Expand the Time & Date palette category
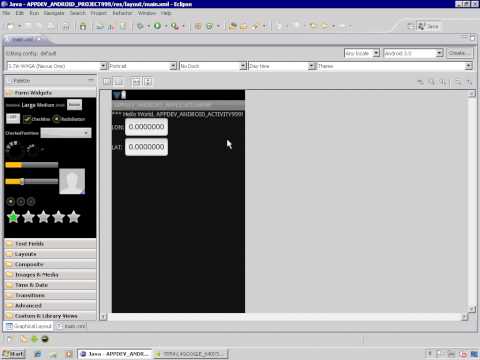The width and height of the screenshot is (480, 360). click(x=50, y=285)
